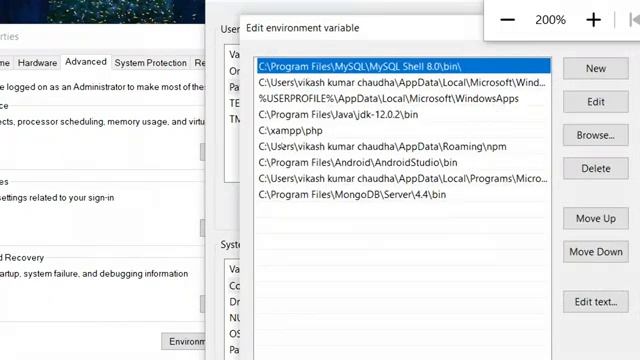This screenshot has width=640, height=360.
Task: Select the AppData\Local\Programs\Micro... path entry
Action: [403, 179]
